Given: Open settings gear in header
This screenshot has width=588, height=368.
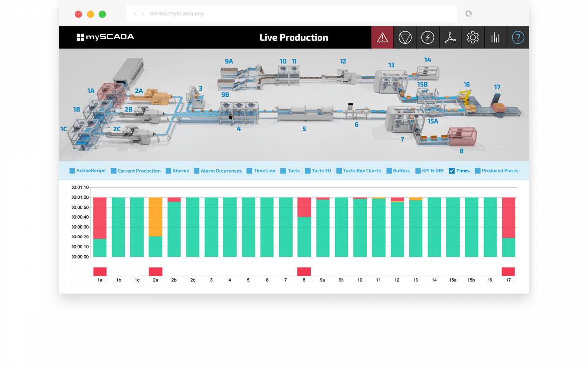Looking at the screenshot, I should (472, 38).
